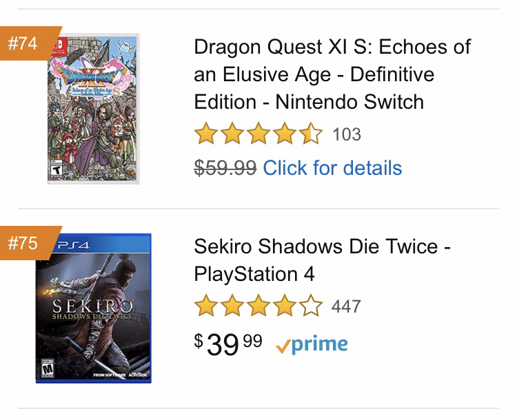Click the first gold star of Dragon Quest rating
Image resolution: width=517 pixels, height=420 pixels.
pos(205,134)
